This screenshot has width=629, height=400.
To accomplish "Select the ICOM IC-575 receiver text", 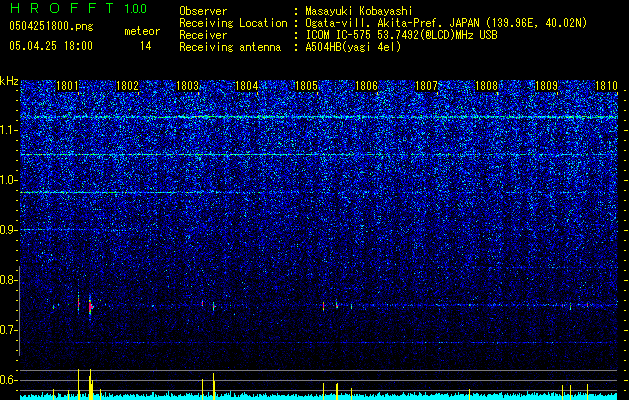I will tap(402, 35).
